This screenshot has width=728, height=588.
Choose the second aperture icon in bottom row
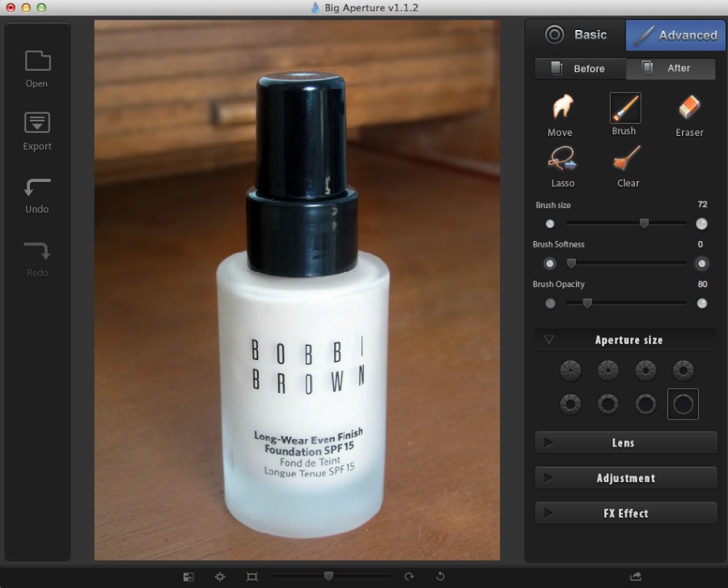(x=607, y=404)
